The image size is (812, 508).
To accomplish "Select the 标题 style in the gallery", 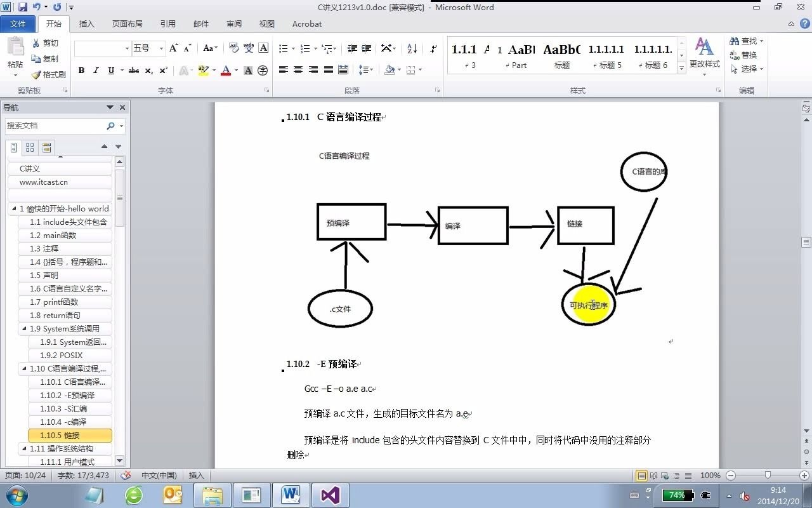I will (561, 56).
